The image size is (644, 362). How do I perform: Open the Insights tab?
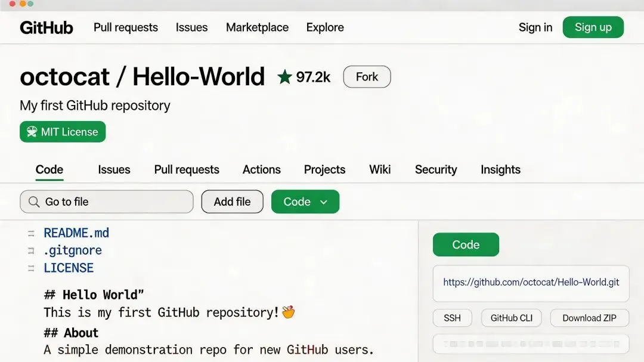click(x=501, y=170)
